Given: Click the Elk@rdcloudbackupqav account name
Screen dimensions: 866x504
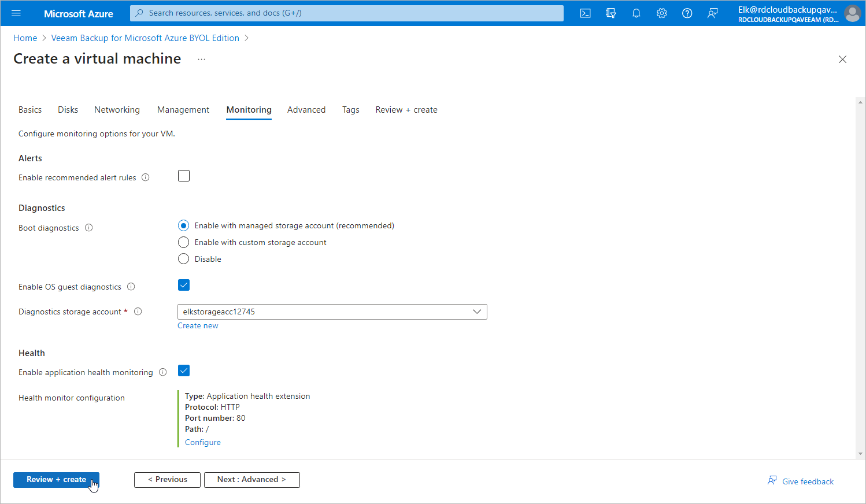Looking at the screenshot, I should pyautogui.click(x=787, y=9).
